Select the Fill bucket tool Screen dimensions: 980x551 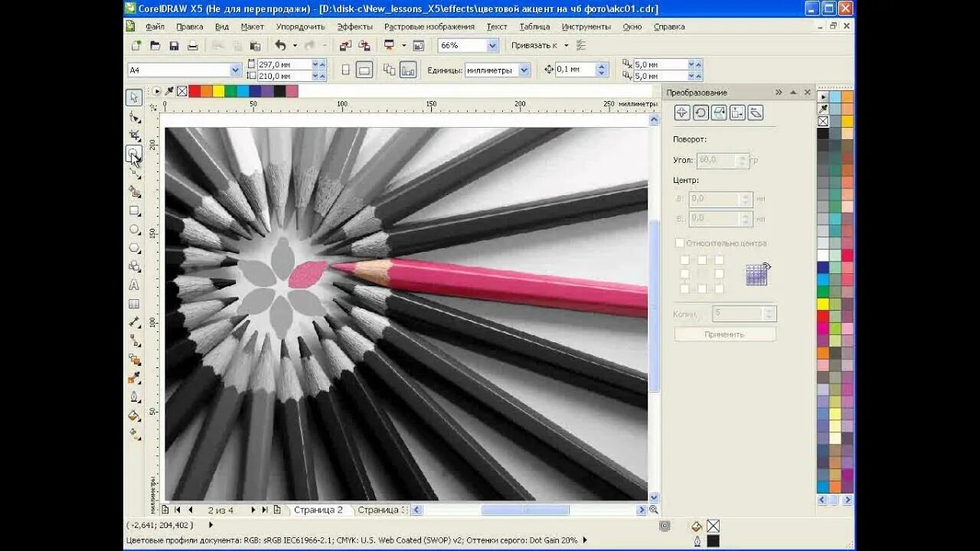pos(134,416)
